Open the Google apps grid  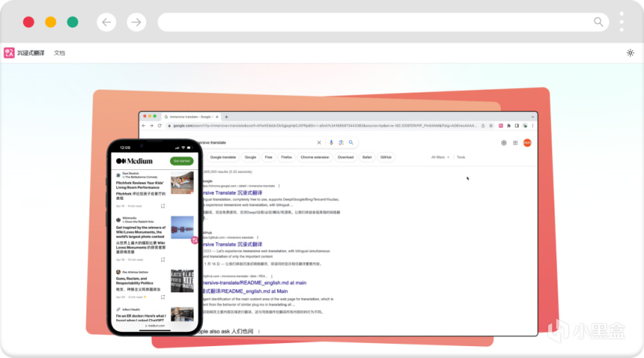click(516, 142)
